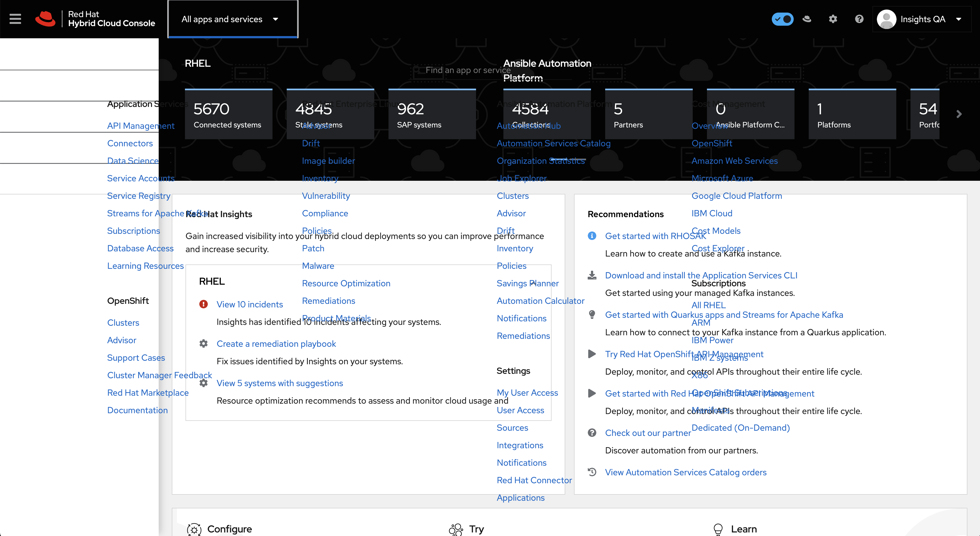Viewport: 980px width, 536px height.
Task: Click the red incidents alert icon
Action: (204, 304)
